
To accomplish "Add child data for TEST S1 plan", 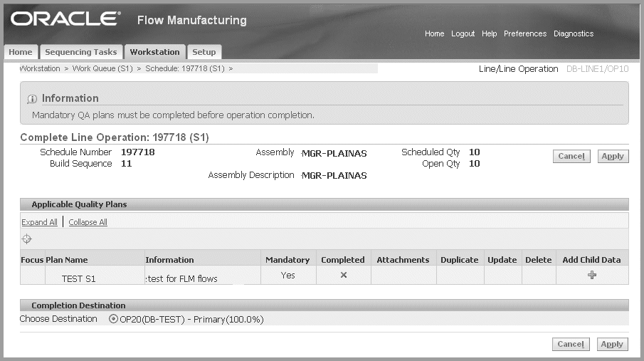I will click(592, 275).
